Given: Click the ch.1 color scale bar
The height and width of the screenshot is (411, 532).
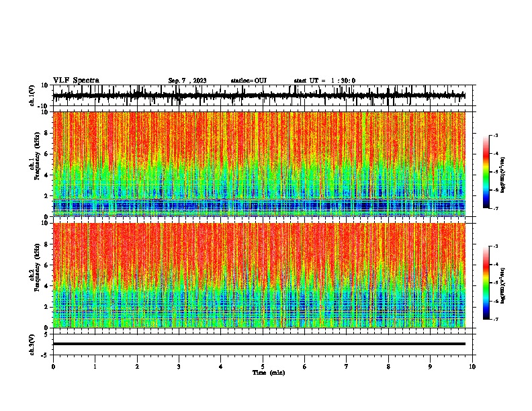Looking at the screenshot, I should 486,172.
